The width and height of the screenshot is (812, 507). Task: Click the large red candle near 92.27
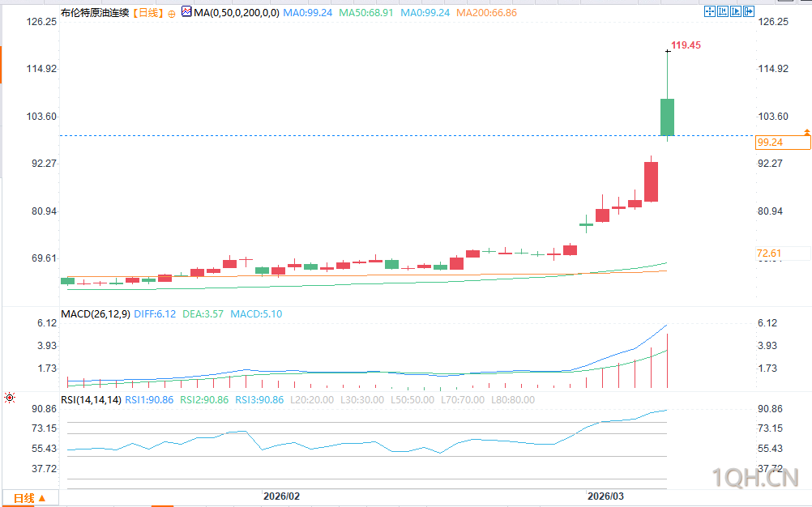pos(651,181)
